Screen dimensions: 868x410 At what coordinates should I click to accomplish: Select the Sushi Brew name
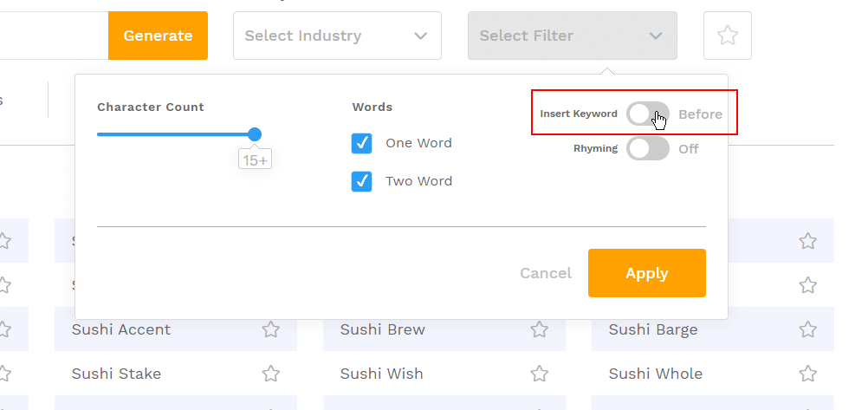click(383, 329)
